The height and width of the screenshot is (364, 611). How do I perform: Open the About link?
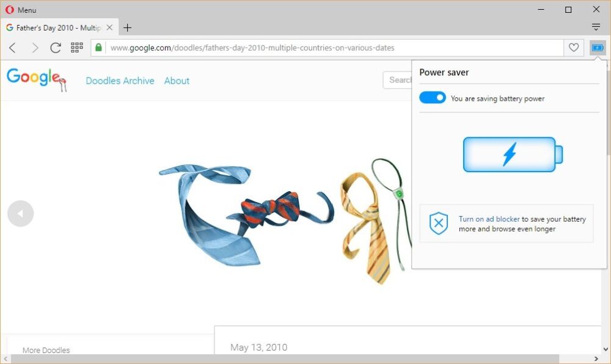pos(177,81)
